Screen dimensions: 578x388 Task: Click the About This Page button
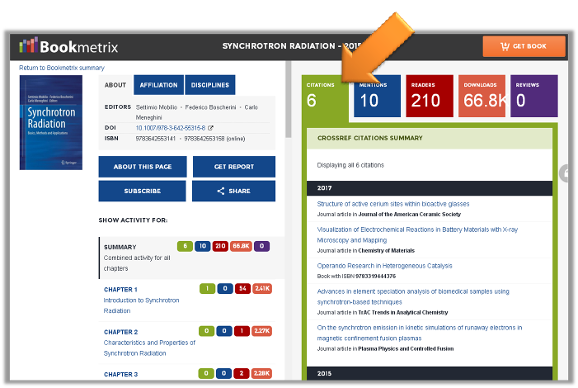[x=143, y=167]
